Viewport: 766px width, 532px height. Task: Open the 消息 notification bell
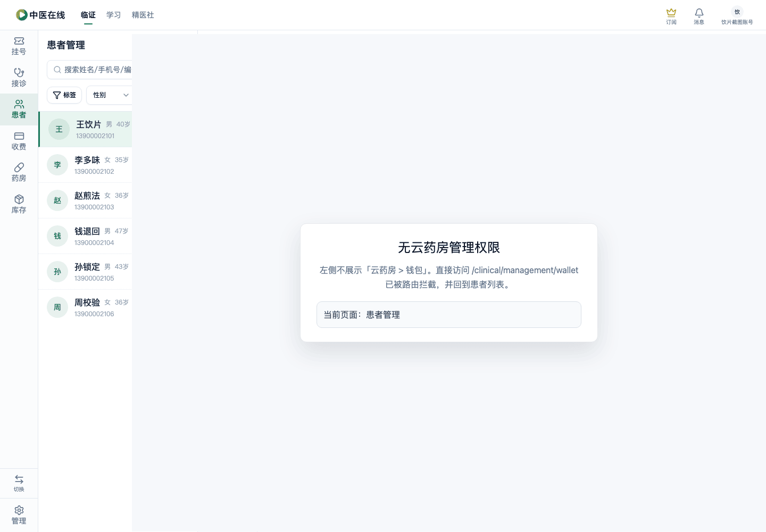pyautogui.click(x=699, y=16)
